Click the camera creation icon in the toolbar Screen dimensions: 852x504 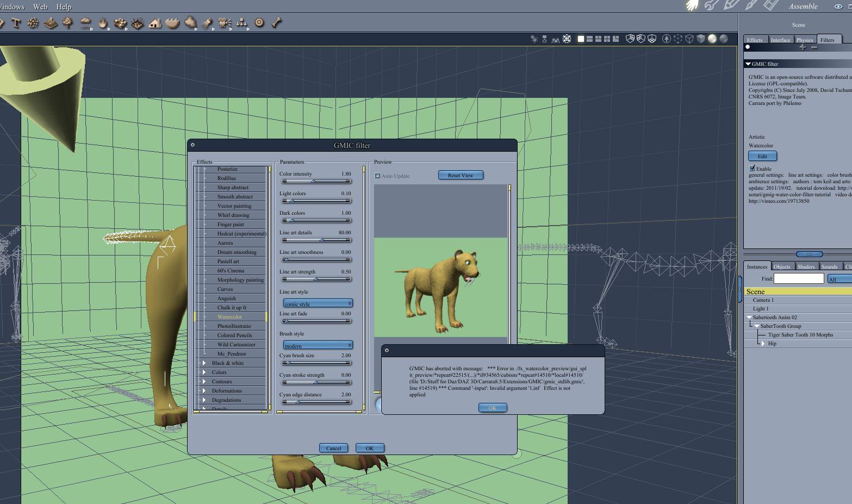(x=224, y=23)
